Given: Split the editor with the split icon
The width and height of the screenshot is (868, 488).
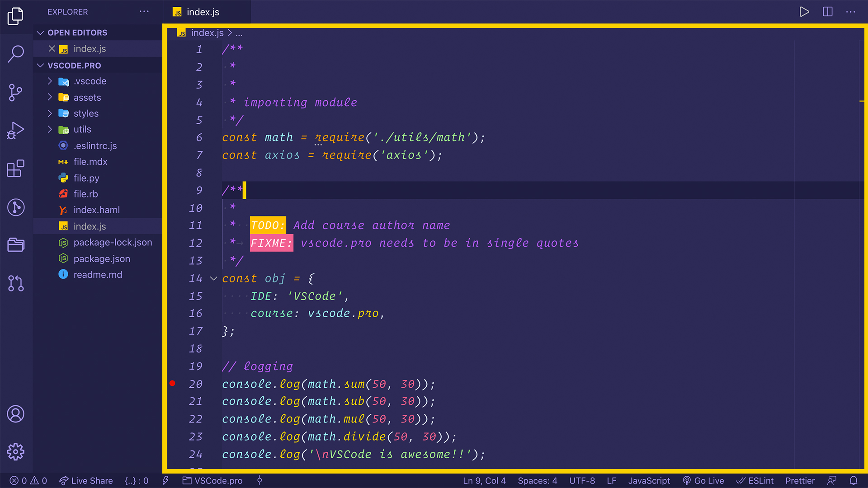Looking at the screenshot, I should point(828,12).
